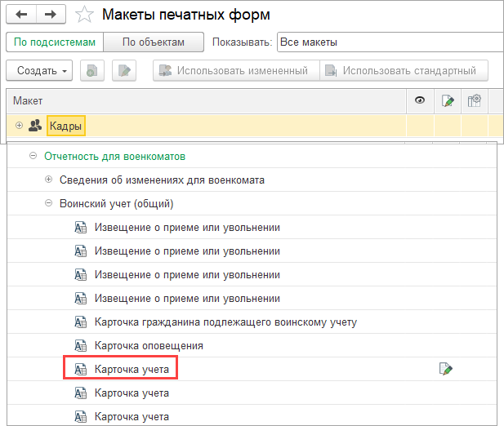Click the Показывать field with Все макеты

tap(389, 42)
